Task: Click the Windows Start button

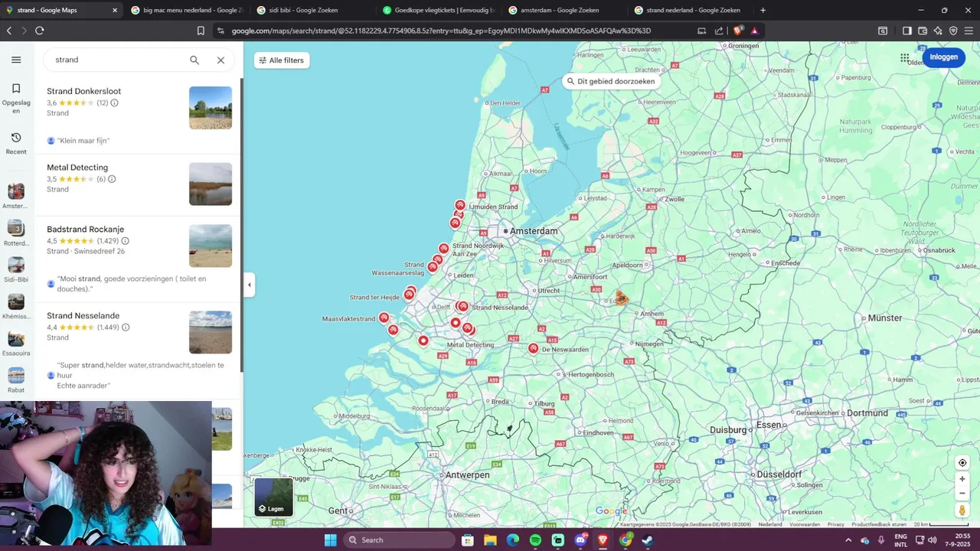Action: (x=330, y=540)
